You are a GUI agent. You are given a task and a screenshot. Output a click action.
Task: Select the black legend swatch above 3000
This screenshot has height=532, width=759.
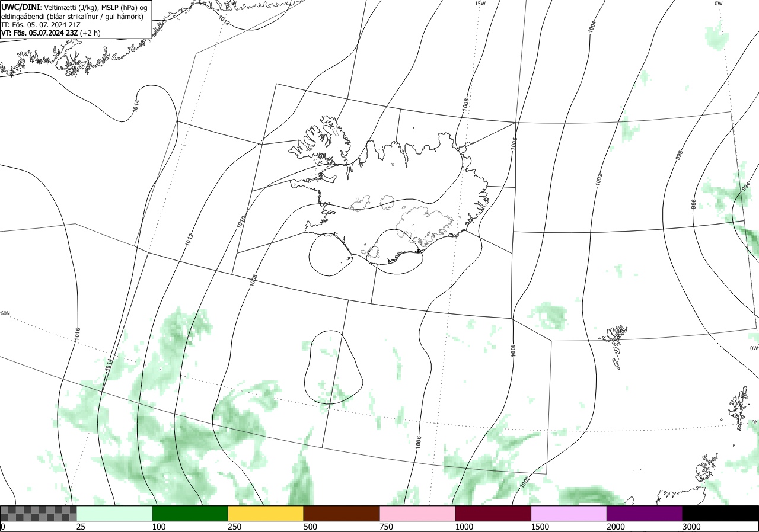pos(720,513)
